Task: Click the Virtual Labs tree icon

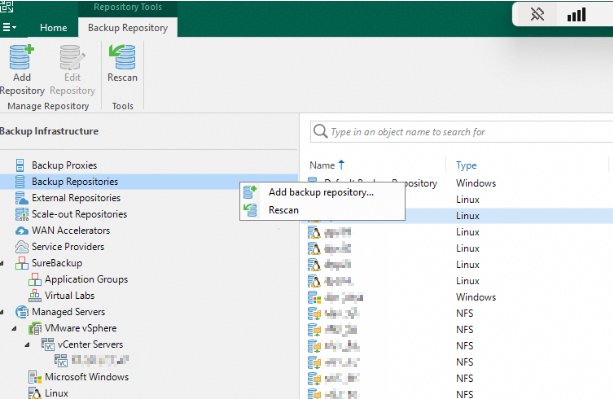Action: [35, 296]
